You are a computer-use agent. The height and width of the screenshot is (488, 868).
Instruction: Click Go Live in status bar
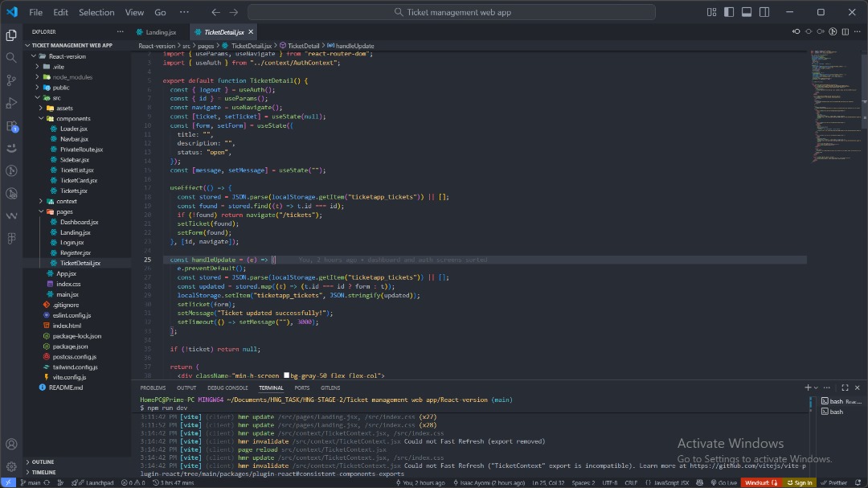(x=724, y=483)
